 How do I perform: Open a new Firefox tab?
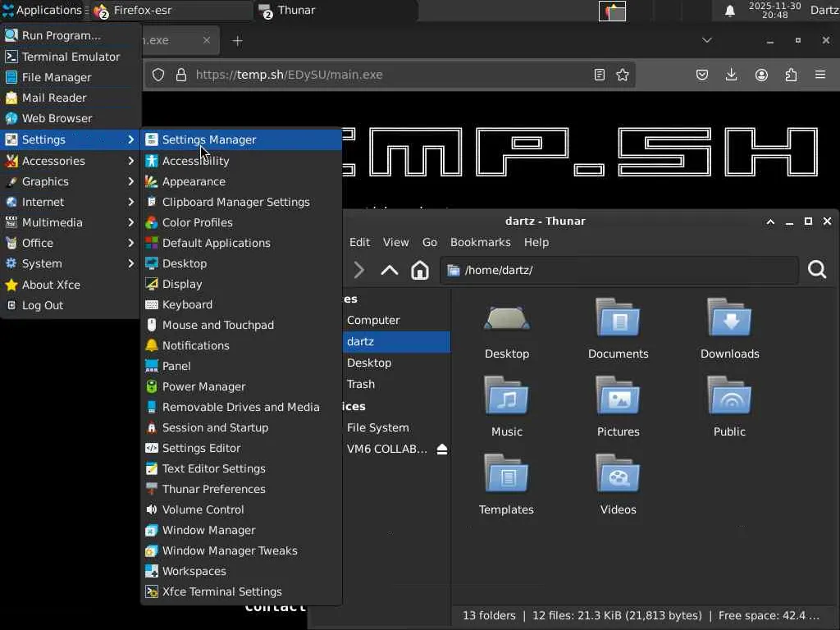coord(237,40)
